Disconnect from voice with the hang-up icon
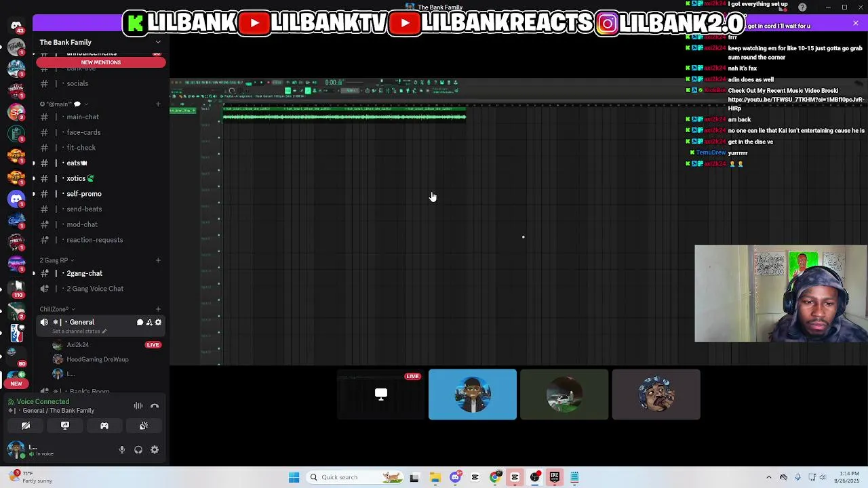 pos(155,406)
